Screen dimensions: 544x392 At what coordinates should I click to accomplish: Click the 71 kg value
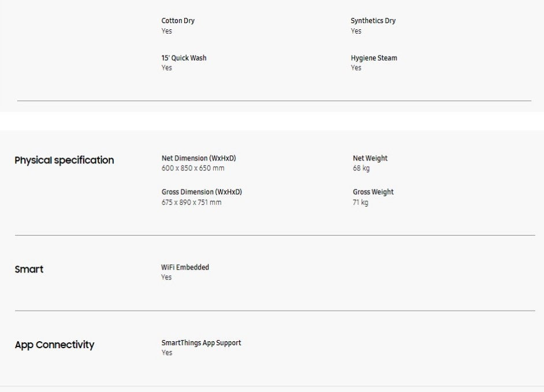[360, 203]
